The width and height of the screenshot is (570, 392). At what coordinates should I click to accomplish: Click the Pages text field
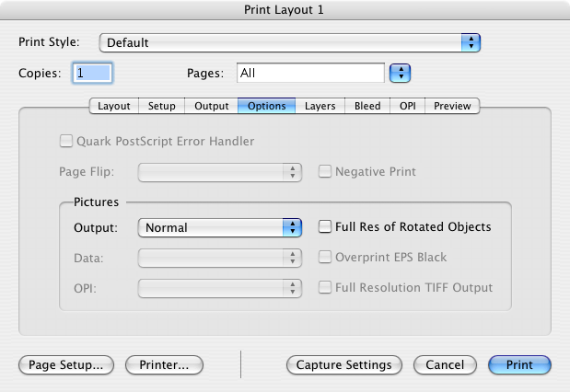(309, 72)
